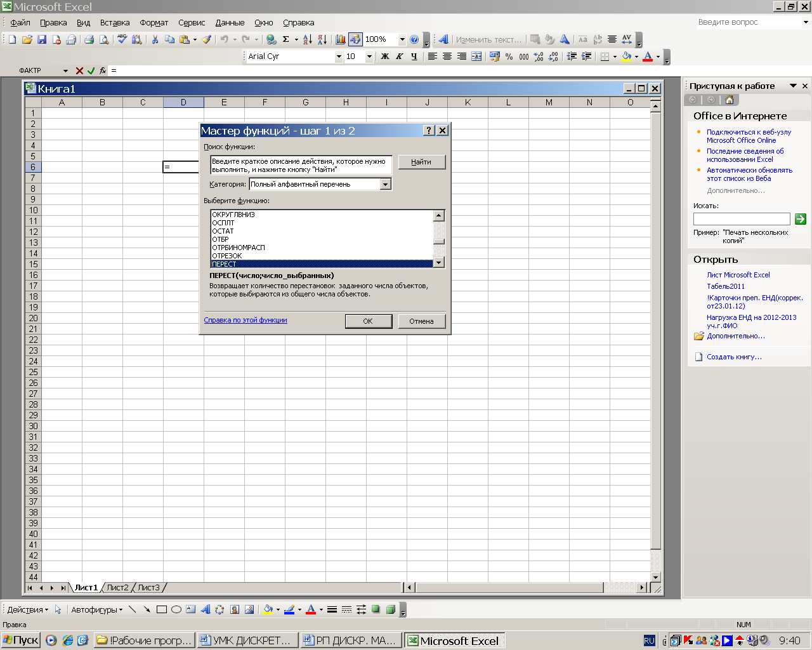Apply Percent style icon
This screenshot has width=812, height=650.
(x=509, y=56)
